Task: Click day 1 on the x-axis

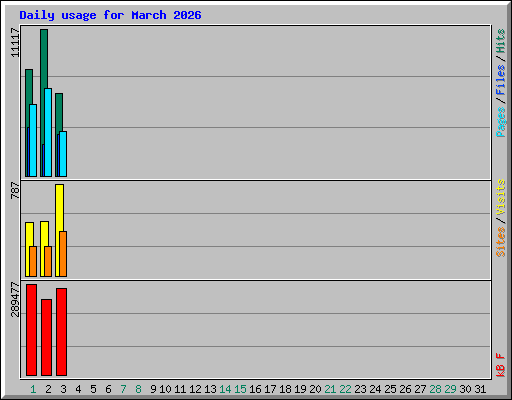Action: (33, 389)
